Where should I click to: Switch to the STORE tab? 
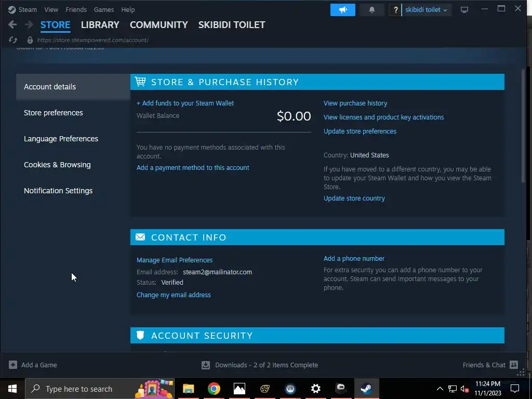pyautogui.click(x=55, y=25)
